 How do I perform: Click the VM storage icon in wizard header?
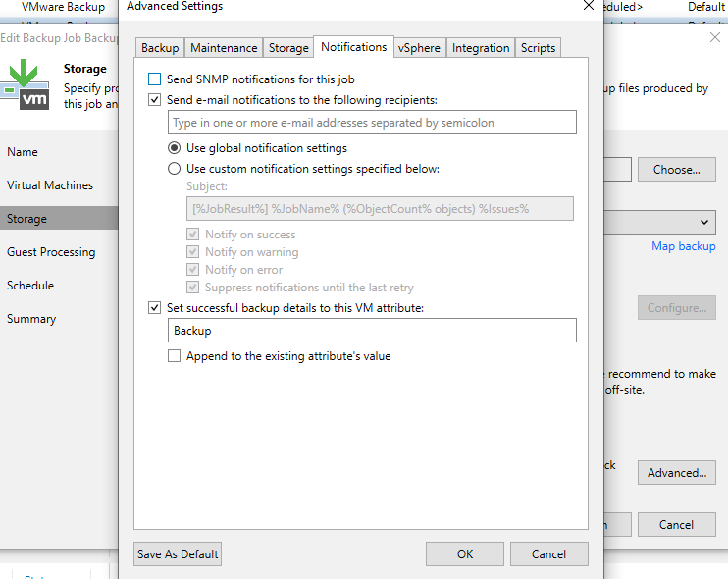point(26,84)
